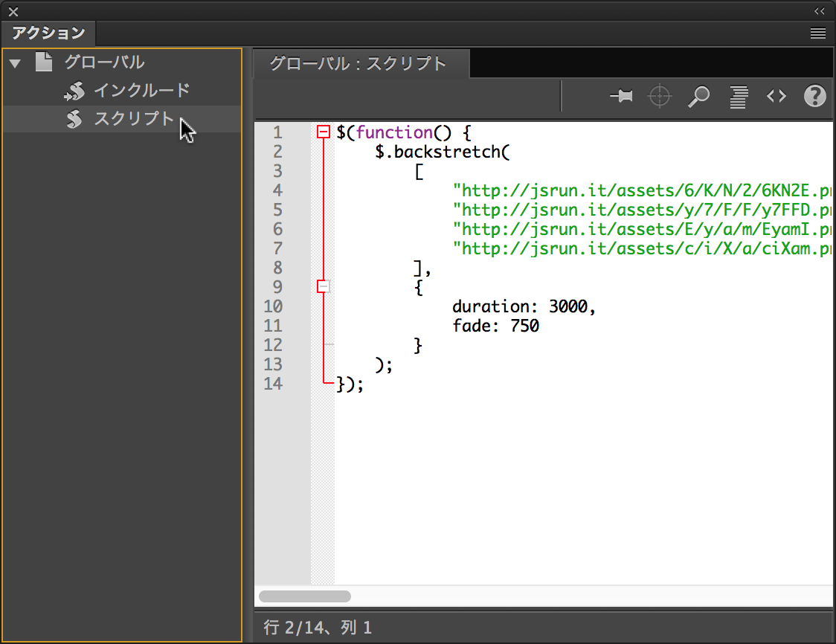Screen dimensions: 836x644
Task: Select スクリプト tree item
Action: coord(134,118)
